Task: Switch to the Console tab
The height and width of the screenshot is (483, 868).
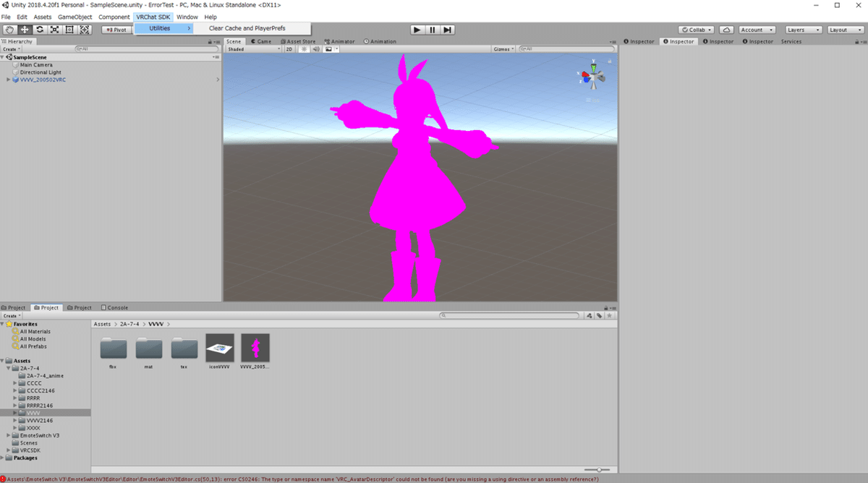Action: 114,307
